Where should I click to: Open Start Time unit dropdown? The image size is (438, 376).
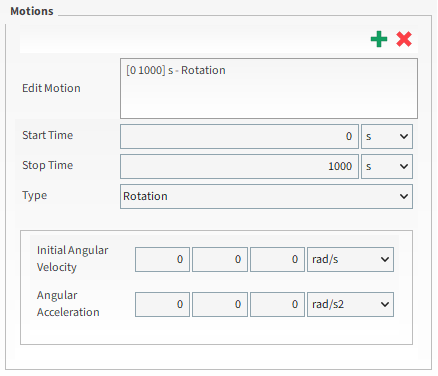(x=387, y=136)
